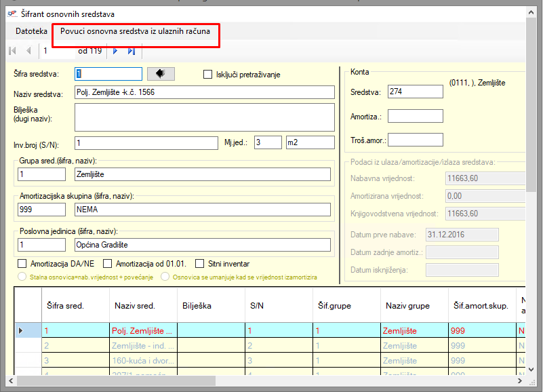The width and height of the screenshot is (543, 392).
Task: Click next record navigation arrow
Action: click(x=115, y=51)
